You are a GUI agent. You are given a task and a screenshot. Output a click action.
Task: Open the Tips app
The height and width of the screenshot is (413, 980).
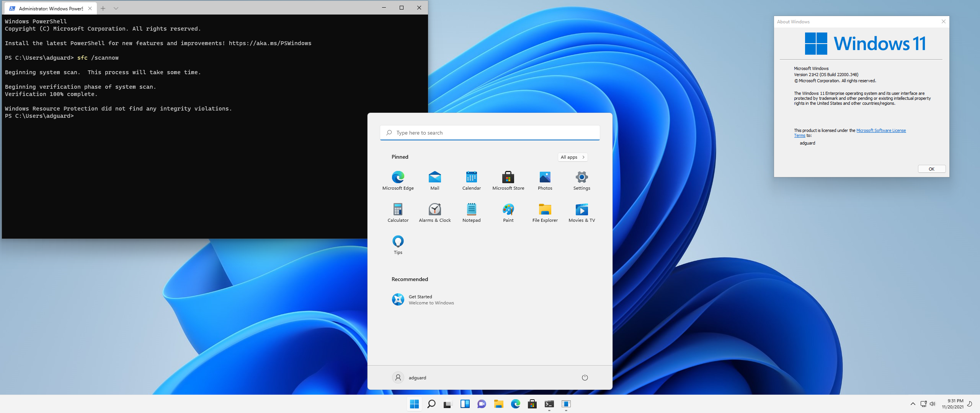(x=398, y=244)
